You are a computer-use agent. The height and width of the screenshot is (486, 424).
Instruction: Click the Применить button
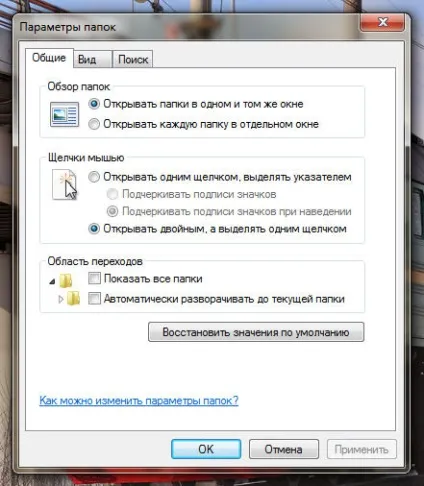click(362, 449)
